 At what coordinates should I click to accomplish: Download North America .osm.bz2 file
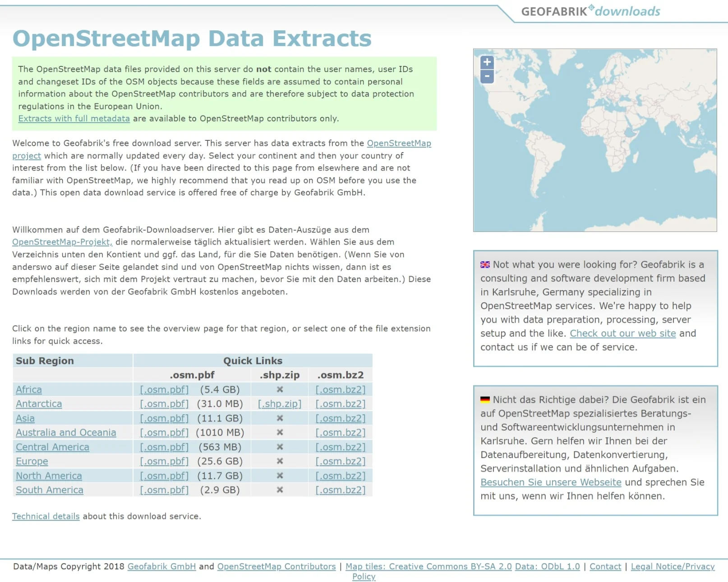(x=341, y=476)
